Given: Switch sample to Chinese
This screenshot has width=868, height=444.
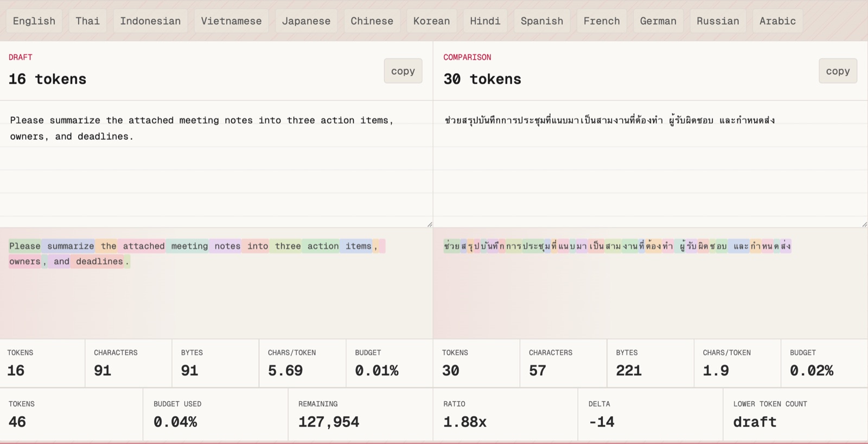Looking at the screenshot, I should pyautogui.click(x=372, y=21).
